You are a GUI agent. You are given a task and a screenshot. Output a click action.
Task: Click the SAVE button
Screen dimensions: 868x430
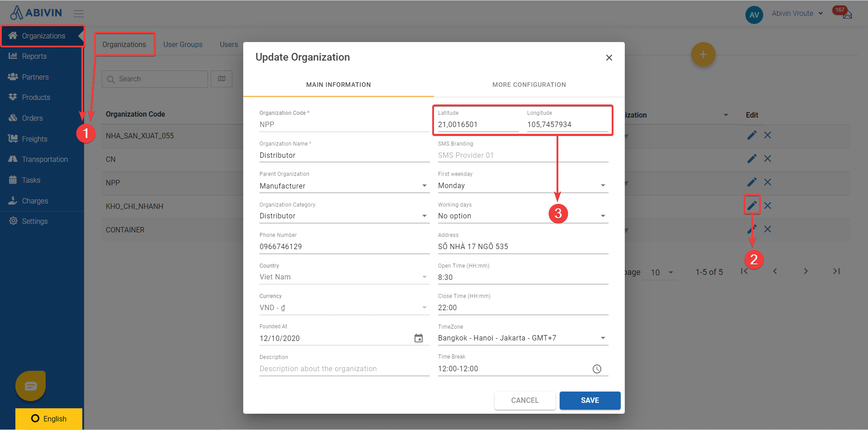tap(590, 401)
